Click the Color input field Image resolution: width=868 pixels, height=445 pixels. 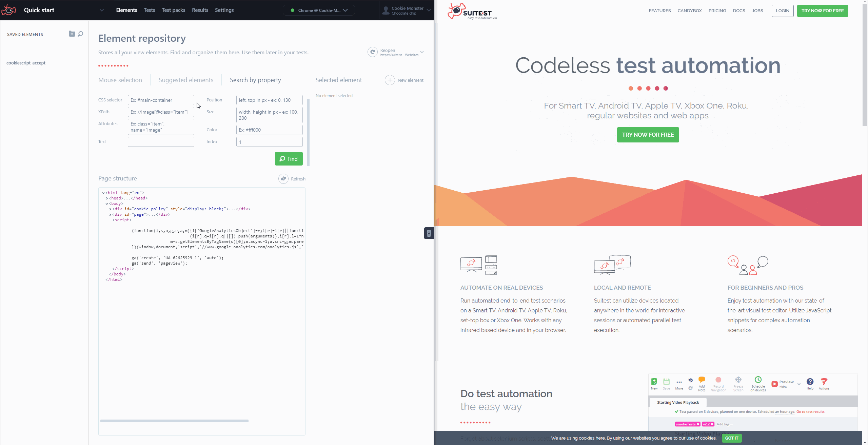269,130
